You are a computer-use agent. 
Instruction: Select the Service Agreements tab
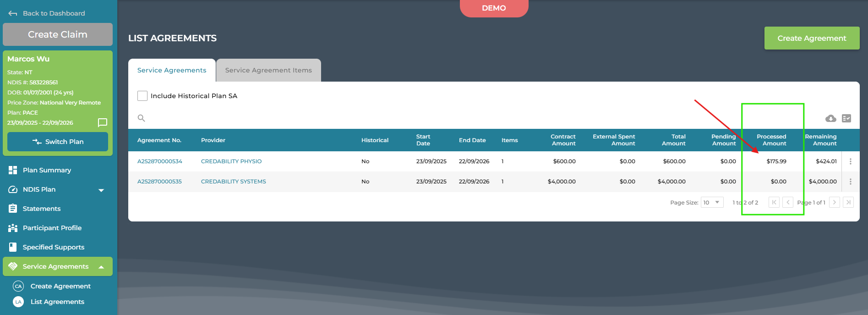point(172,70)
